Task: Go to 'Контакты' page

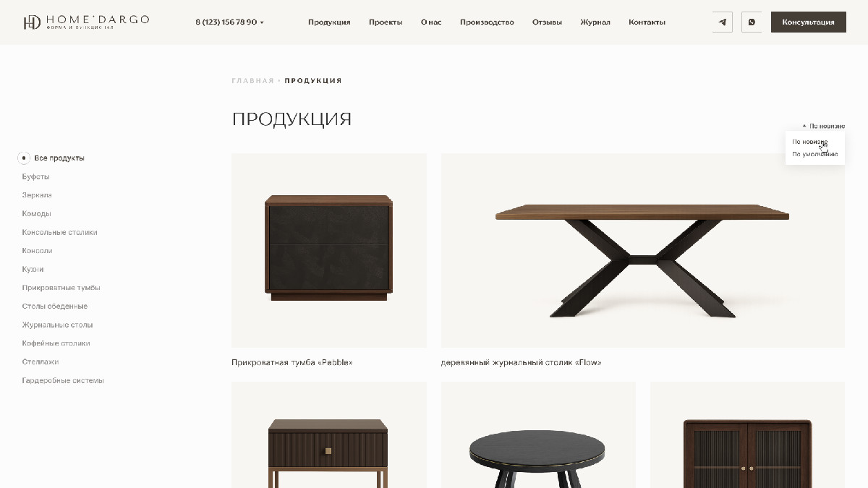Action: coord(647,22)
